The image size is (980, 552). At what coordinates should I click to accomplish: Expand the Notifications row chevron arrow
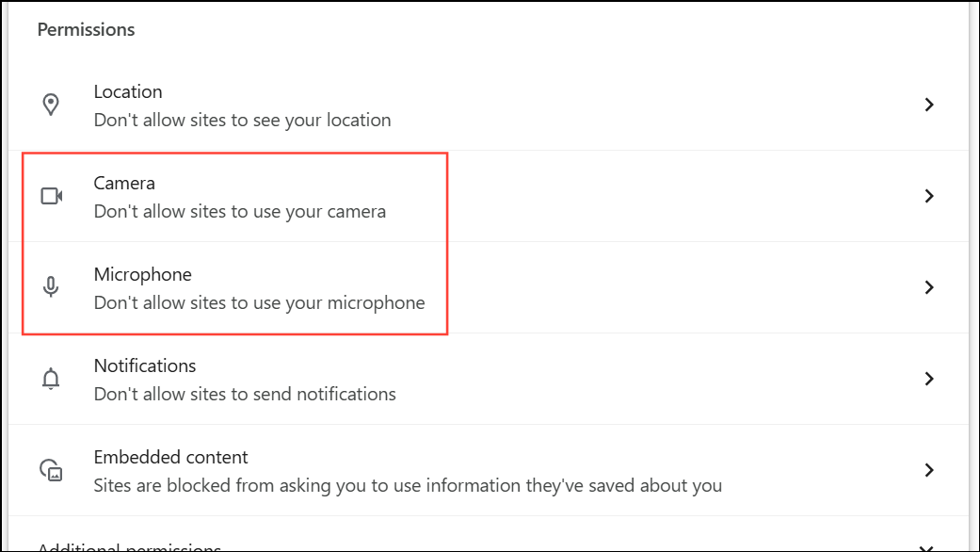pos(929,379)
